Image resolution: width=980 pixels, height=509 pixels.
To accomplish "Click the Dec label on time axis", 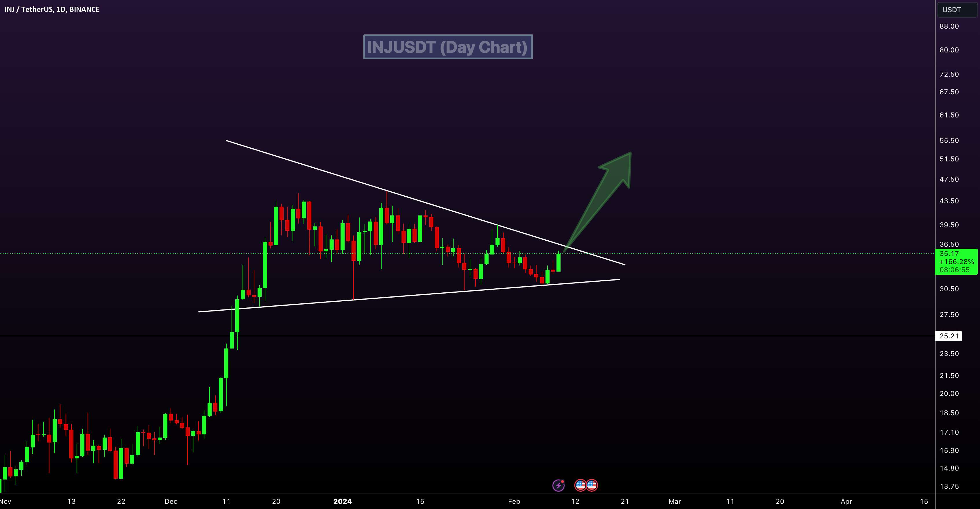I will 171,501.
